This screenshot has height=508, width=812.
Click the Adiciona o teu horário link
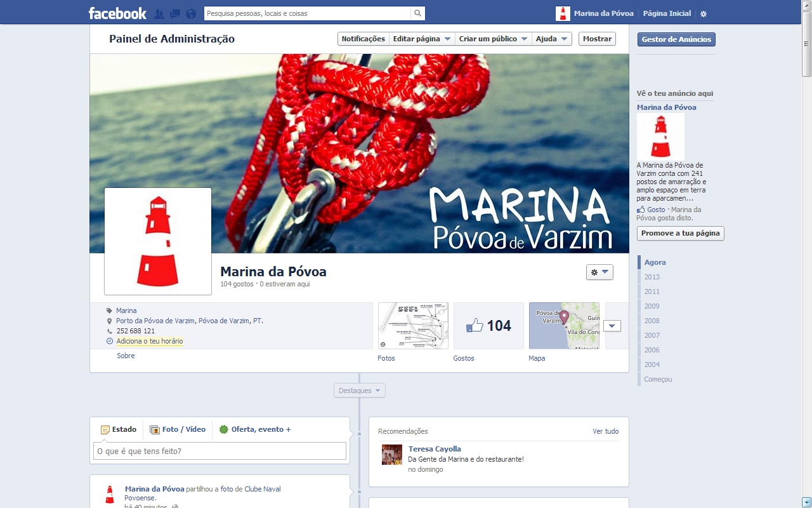click(x=149, y=341)
